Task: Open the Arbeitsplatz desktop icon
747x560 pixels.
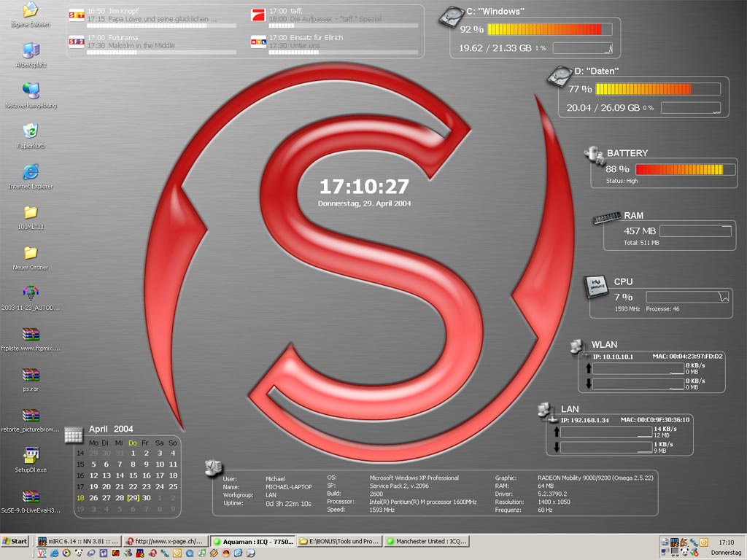Action: tap(31, 50)
